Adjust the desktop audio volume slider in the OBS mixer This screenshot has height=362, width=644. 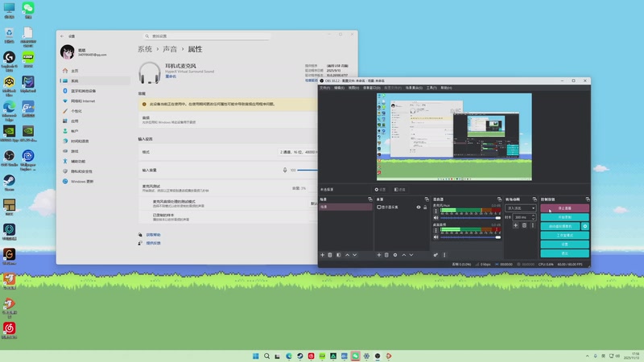tap(470, 237)
